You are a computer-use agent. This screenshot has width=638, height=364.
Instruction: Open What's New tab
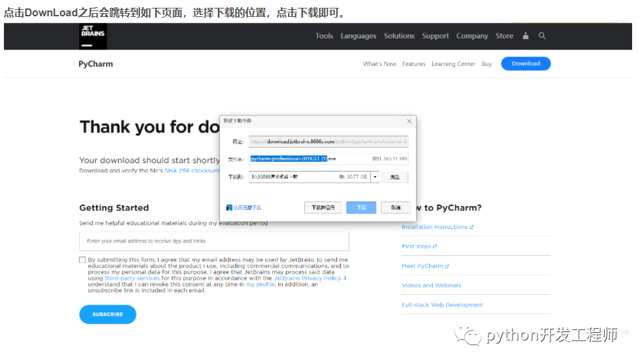pyautogui.click(x=379, y=64)
